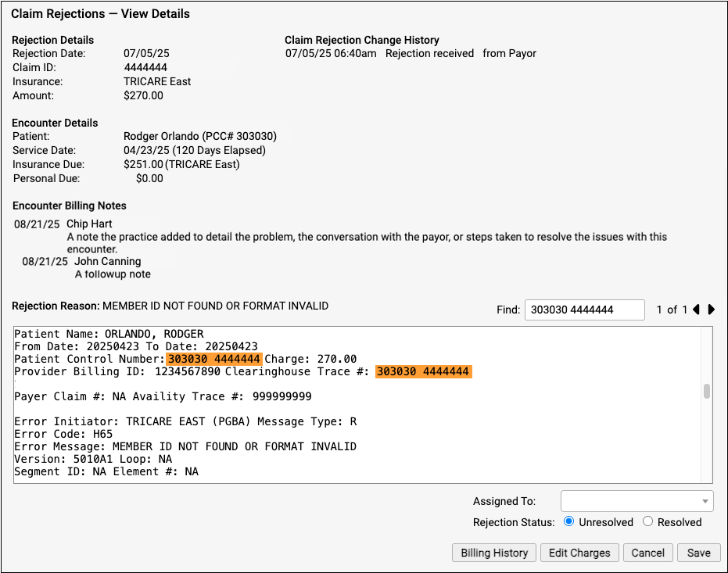The width and height of the screenshot is (728, 573).
Task: Click patient name Rodger Orlando (PCC# 303030)
Action: 200,136
